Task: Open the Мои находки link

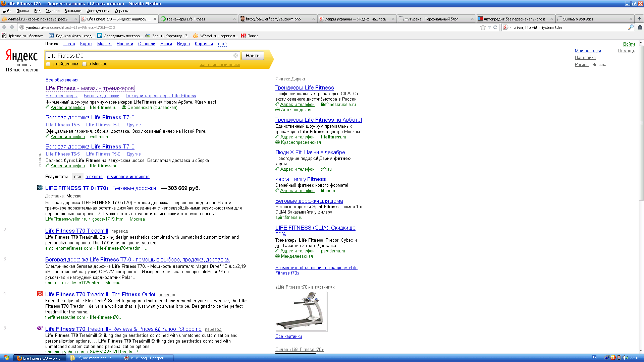Action: click(x=588, y=51)
